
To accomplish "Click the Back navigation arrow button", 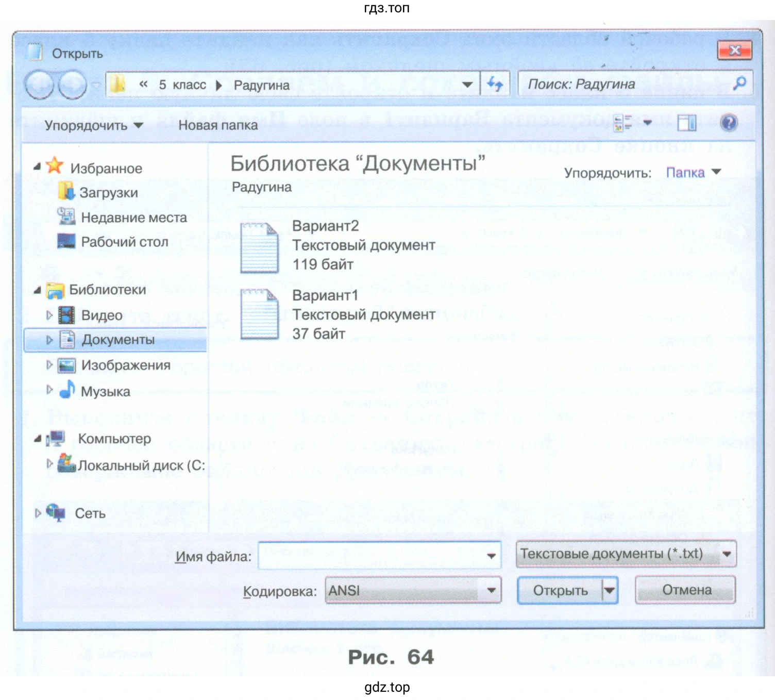I will (x=39, y=85).
